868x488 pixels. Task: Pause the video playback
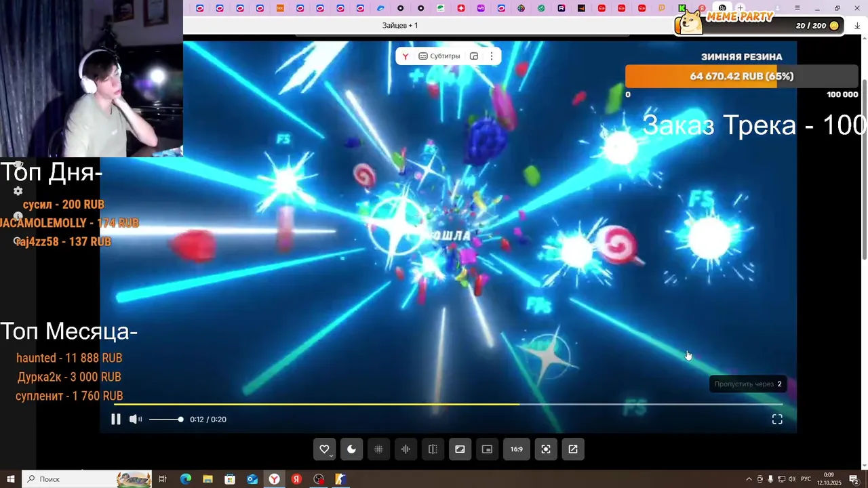pos(116,420)
